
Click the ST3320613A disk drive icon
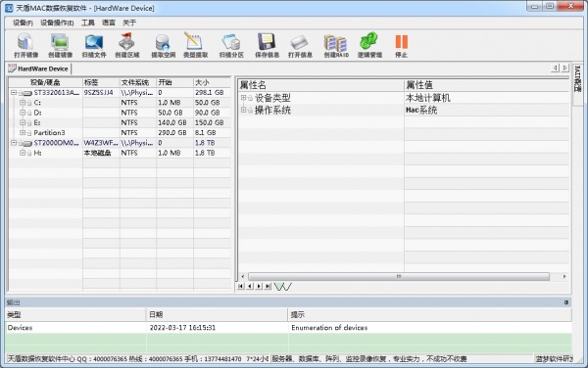tap(27, 92)
